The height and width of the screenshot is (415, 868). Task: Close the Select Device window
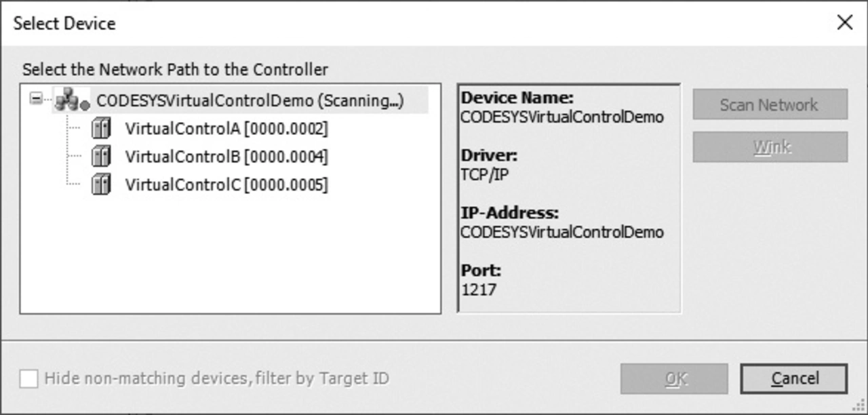[x=844, y=23]
